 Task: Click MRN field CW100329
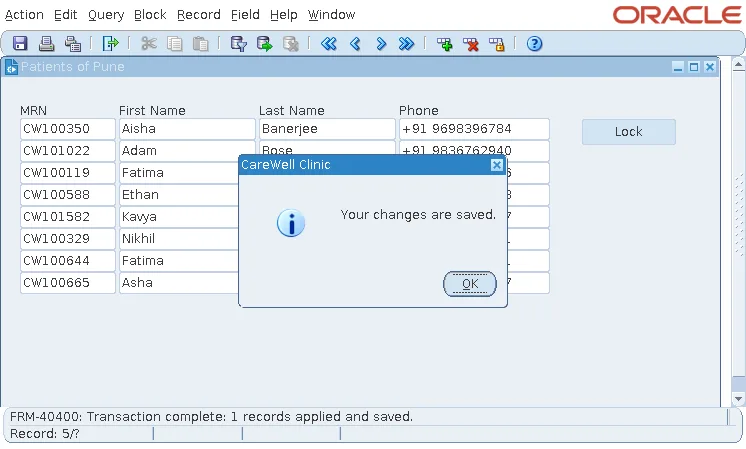pos(68,238)
